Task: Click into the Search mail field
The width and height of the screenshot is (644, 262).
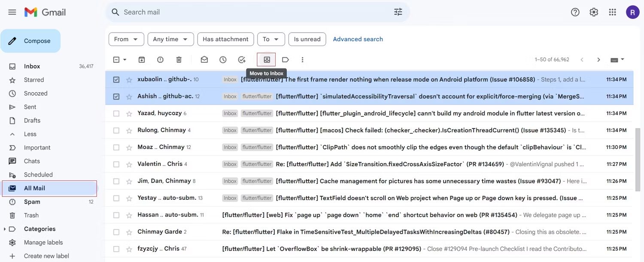Action: click(253, 12)
